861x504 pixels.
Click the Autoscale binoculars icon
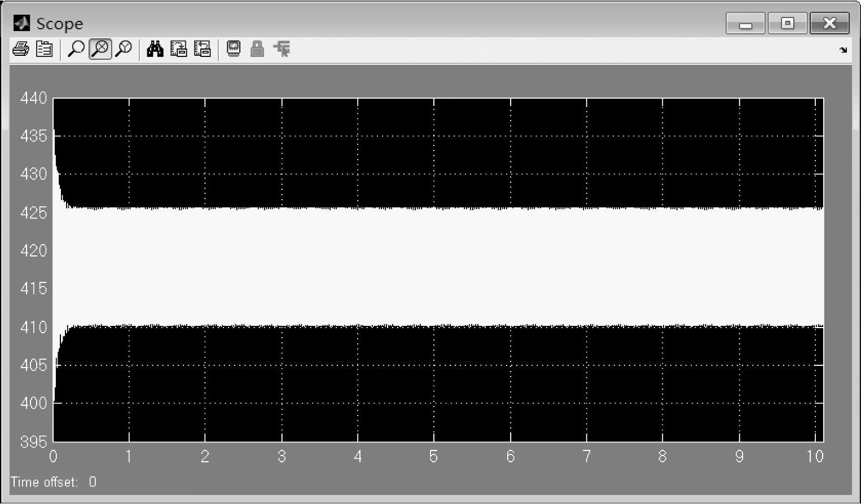click(155, 50)
